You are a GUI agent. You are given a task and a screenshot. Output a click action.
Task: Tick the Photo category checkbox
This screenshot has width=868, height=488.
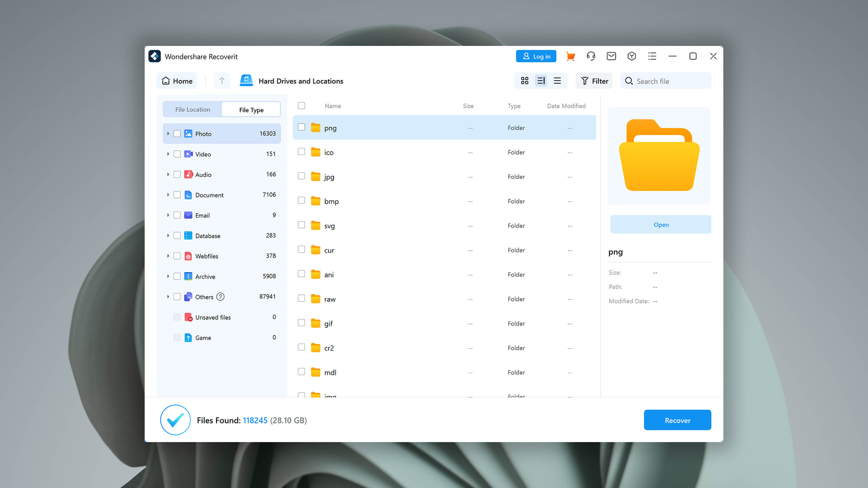pos(177,134)
